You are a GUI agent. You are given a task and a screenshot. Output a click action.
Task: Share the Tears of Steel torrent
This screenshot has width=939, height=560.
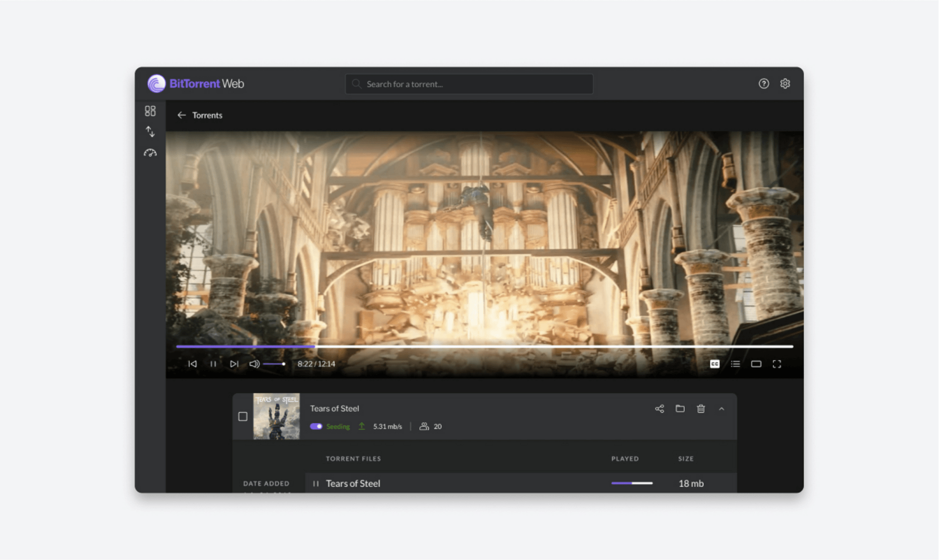[x=659, y=409]
